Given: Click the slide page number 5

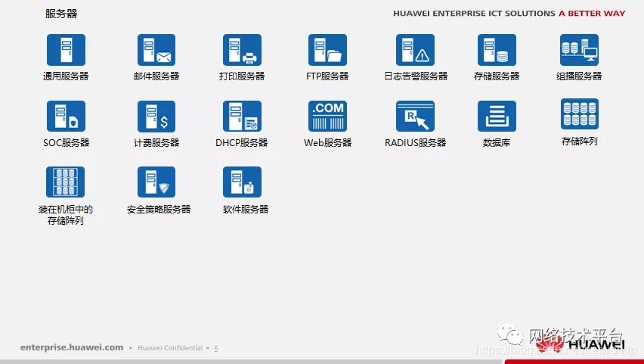Looking at the screenshot, I should click(216, 349).
